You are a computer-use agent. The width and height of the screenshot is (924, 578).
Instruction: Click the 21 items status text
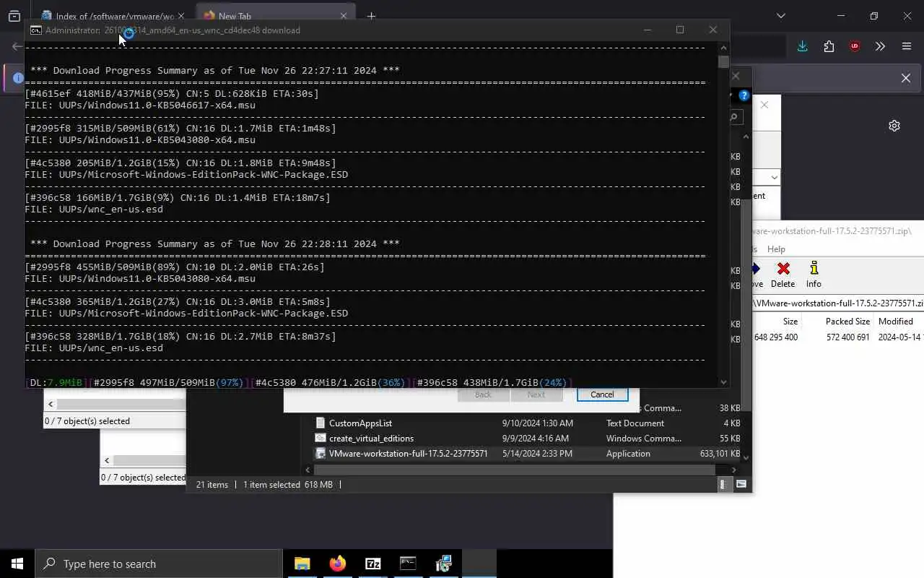(212, 485)
